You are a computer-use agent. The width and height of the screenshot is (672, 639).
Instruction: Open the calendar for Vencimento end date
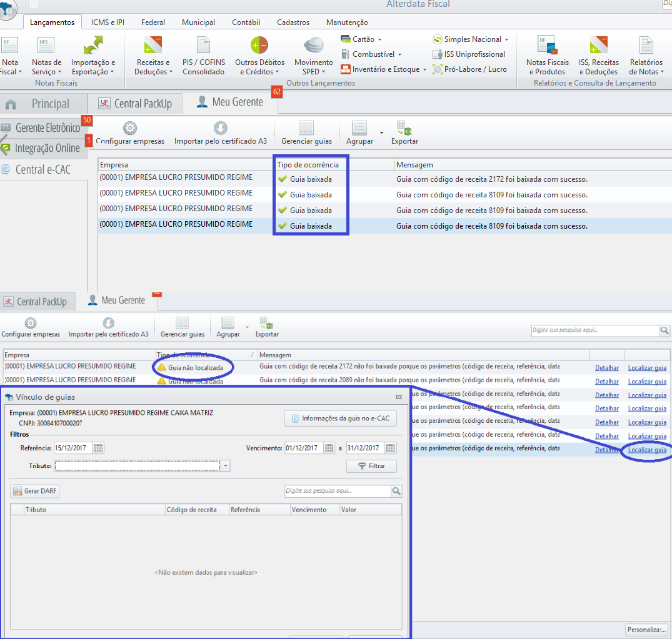(391, 448)
